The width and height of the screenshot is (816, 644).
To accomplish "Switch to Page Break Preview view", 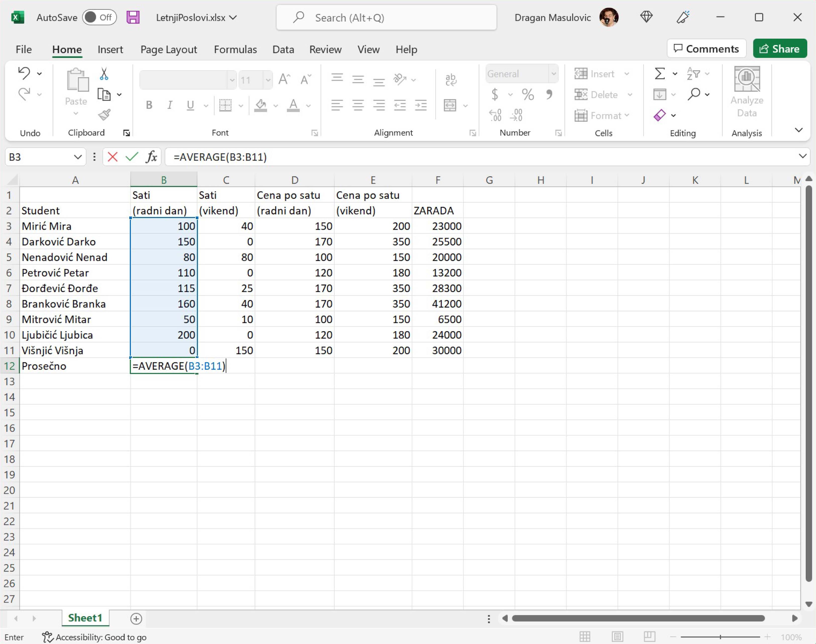I will pyautogui.click(x=649, y=637).
